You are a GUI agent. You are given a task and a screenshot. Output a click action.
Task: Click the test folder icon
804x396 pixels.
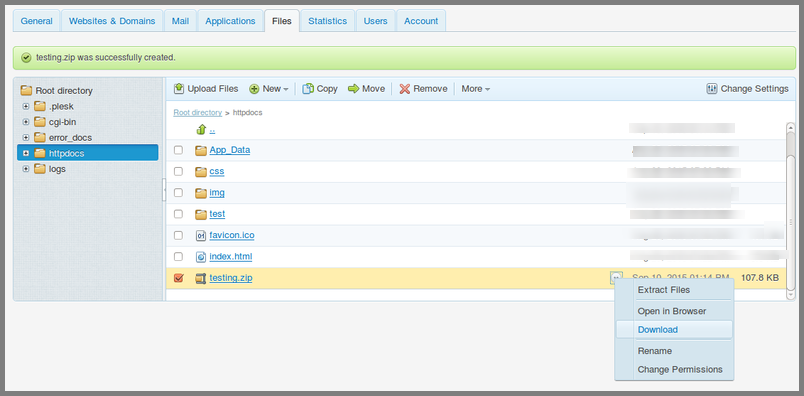pyautogui.click(x=200, y=214)
